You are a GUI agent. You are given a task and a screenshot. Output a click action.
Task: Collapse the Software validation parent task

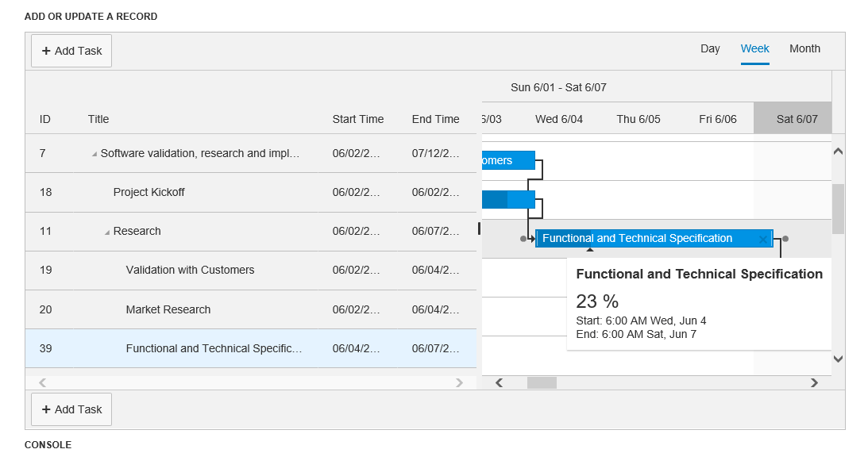[x=95, y=154]
